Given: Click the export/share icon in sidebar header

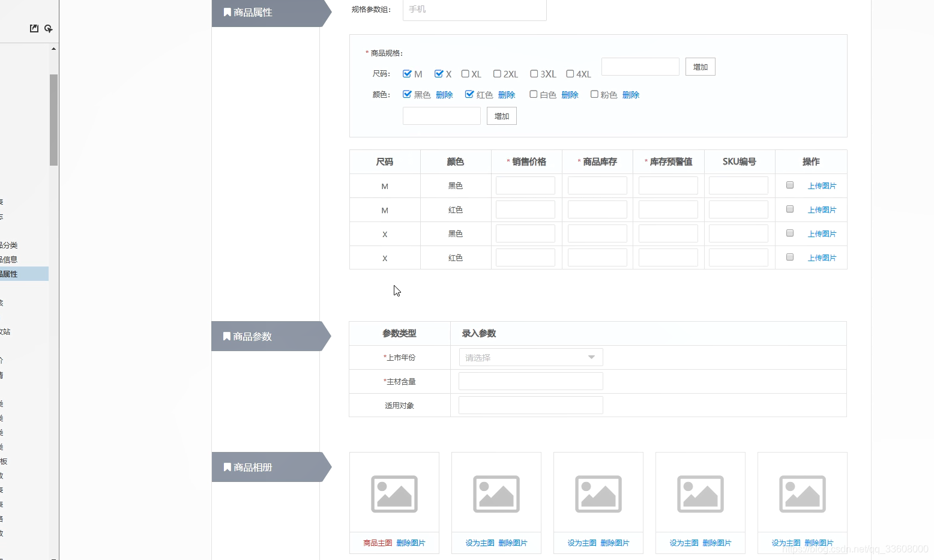Looking at the screenshot, I should click(x=34, y=28).
